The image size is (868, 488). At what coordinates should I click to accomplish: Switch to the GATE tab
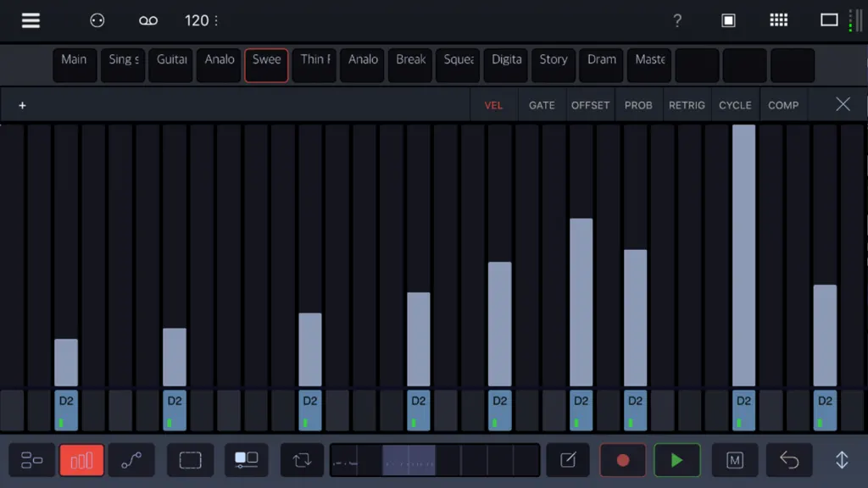pos(542,105)
